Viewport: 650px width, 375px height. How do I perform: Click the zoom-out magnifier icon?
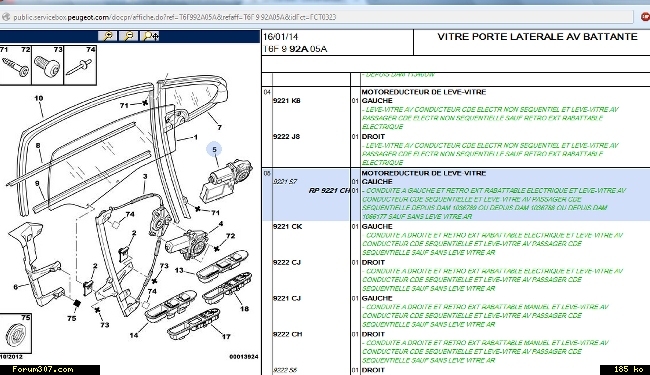coord(129,36)
